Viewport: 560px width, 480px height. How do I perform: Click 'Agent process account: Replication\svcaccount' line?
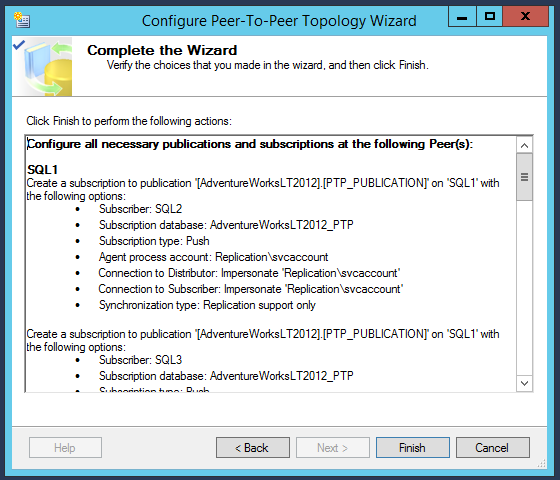(213, 257)
